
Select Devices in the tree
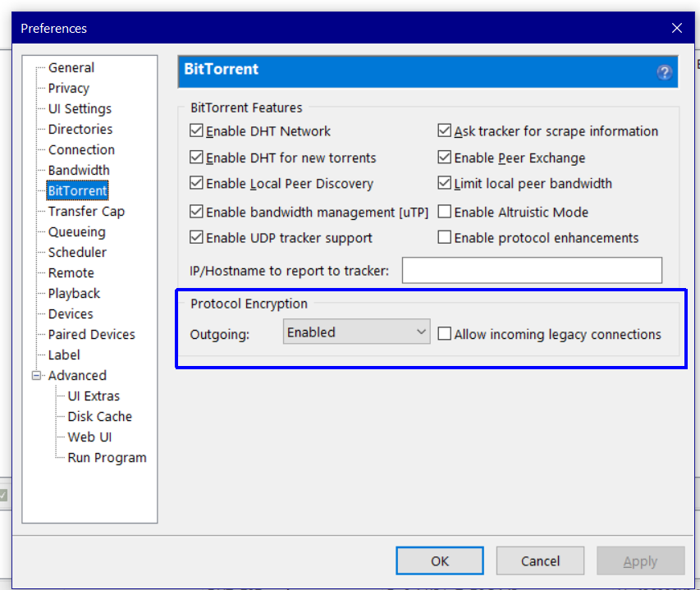71,314
